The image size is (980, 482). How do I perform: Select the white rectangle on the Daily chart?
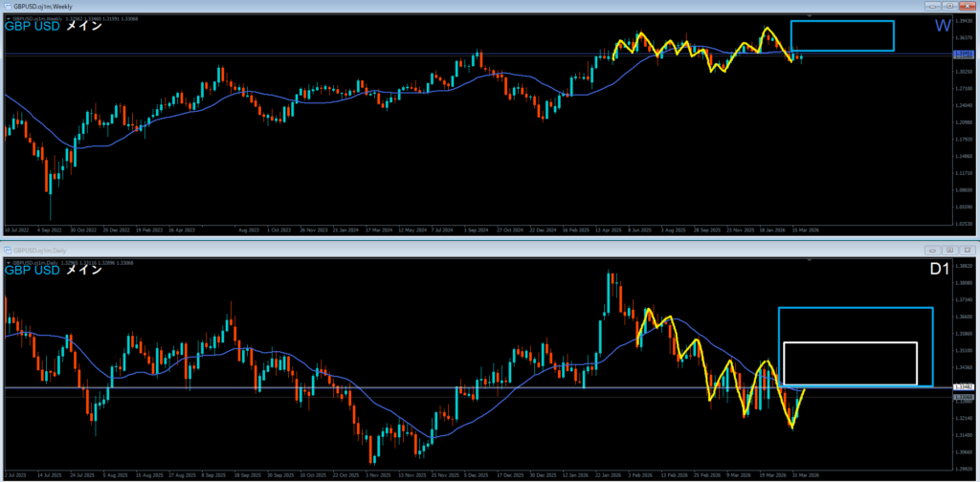pyautogui.click(x=850, y=342)
